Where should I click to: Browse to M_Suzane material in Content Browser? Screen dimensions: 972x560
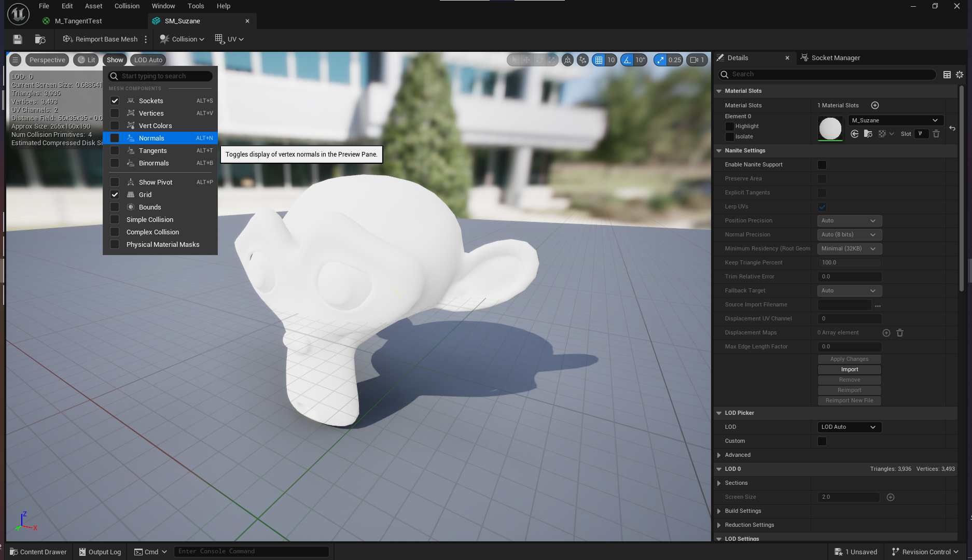868,134
